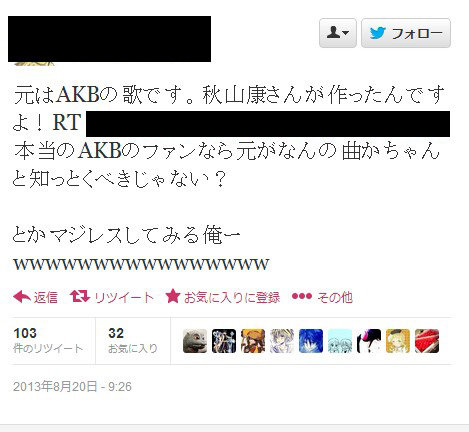Screen dimensions: 469x432
Task: Select the orange hat character avatar
Action: 253,341
